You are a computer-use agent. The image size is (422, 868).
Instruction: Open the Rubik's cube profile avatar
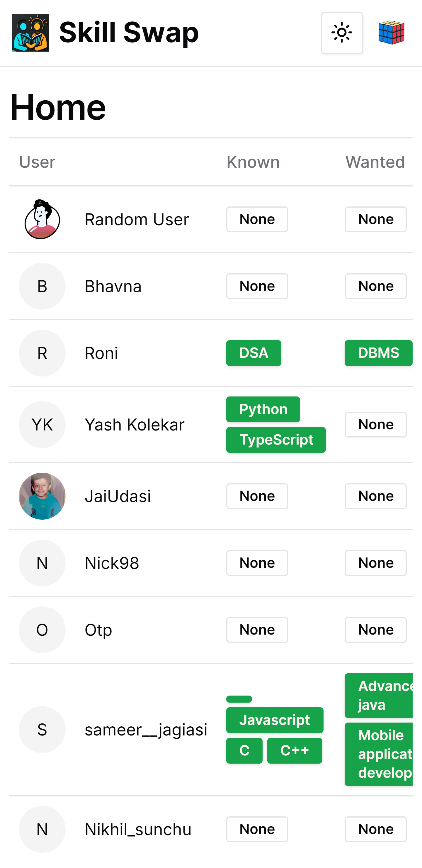tap(391, 33)
